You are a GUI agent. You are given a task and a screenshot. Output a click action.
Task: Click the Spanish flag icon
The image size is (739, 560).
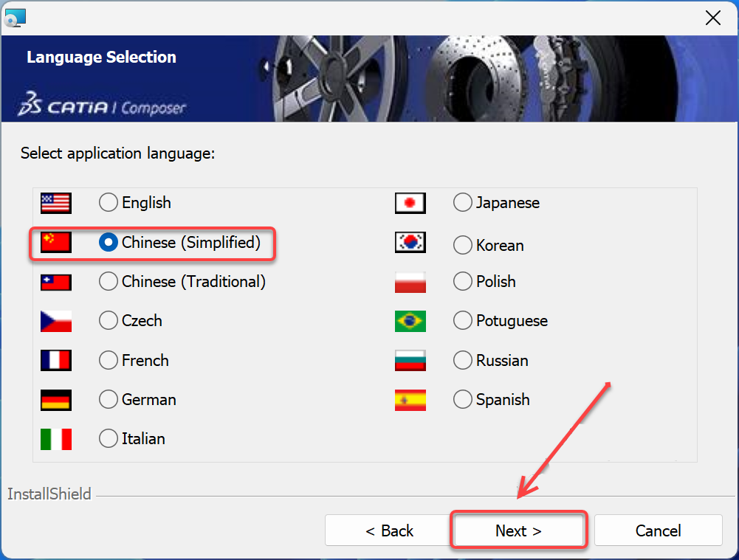[410, 399]
